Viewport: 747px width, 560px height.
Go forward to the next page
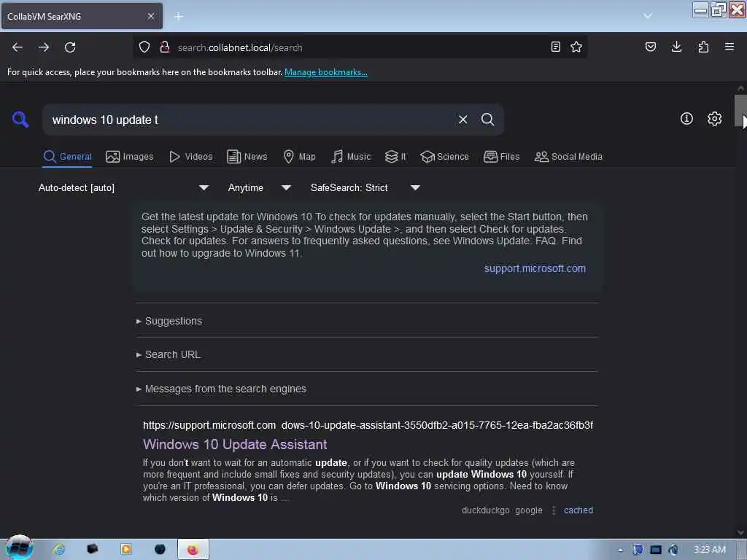click(44, 47)
